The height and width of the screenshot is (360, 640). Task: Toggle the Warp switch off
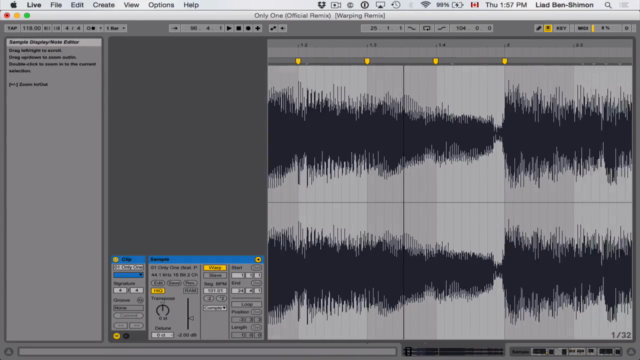point(215,268)
